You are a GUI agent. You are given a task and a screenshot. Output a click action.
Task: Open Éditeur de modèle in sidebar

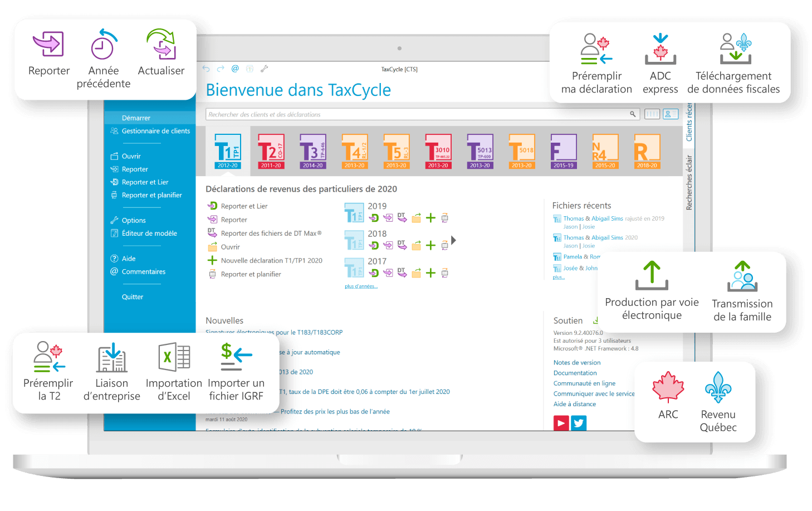pos(144,233)
